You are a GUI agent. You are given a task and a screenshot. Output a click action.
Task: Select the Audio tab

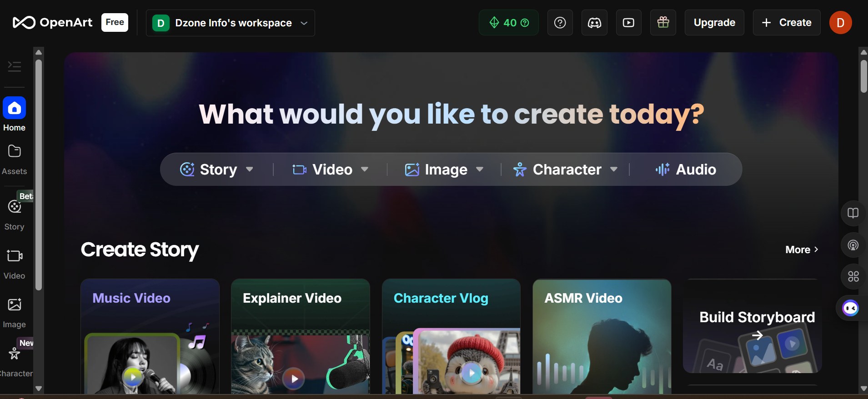pyautogui.click(x=686, y=170)
